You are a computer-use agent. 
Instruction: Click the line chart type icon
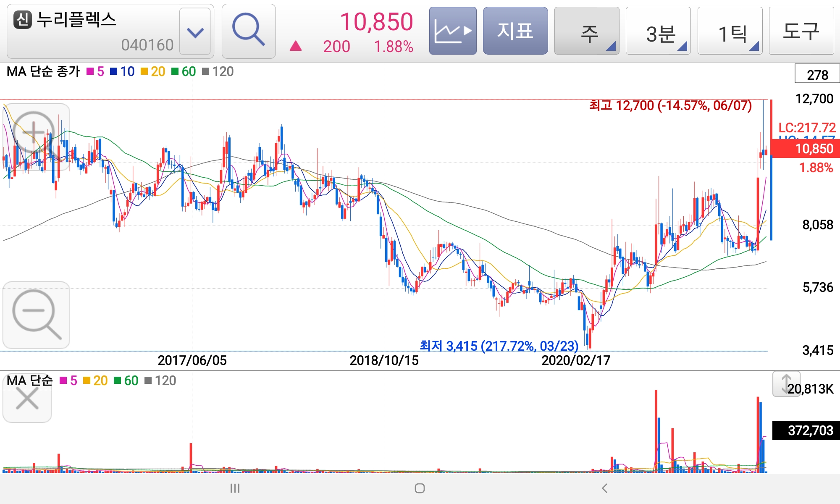[453, 31]
